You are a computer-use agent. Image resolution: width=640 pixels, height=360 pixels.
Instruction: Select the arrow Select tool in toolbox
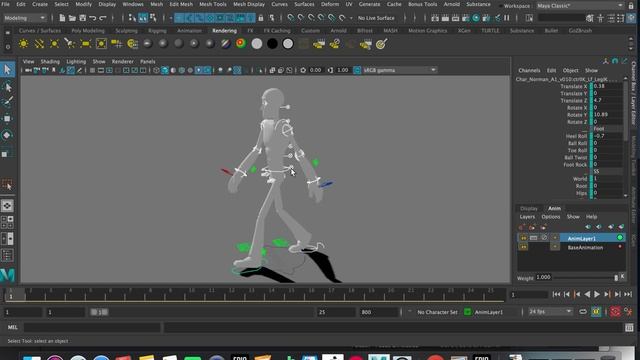7,70
